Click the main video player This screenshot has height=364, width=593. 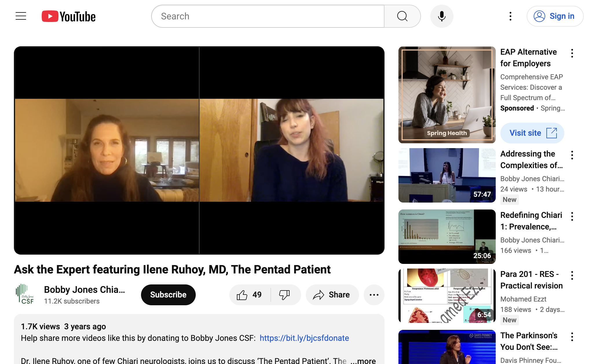(199, 150)
